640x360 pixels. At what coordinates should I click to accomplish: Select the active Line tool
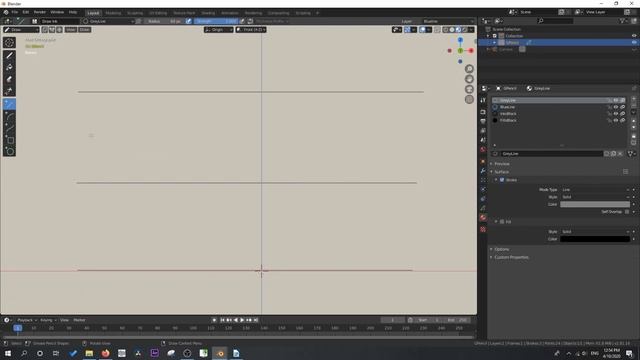(x=9, y=104)
